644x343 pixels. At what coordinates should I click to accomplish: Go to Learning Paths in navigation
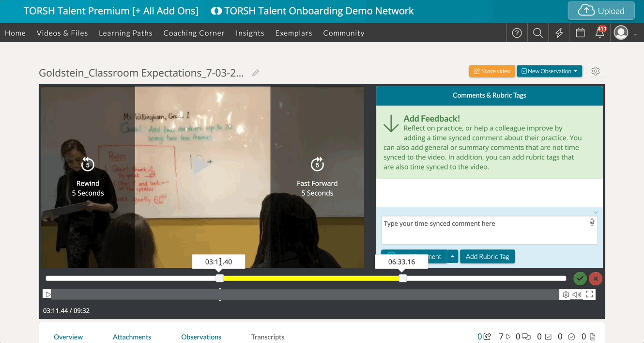tap(125, 33)
